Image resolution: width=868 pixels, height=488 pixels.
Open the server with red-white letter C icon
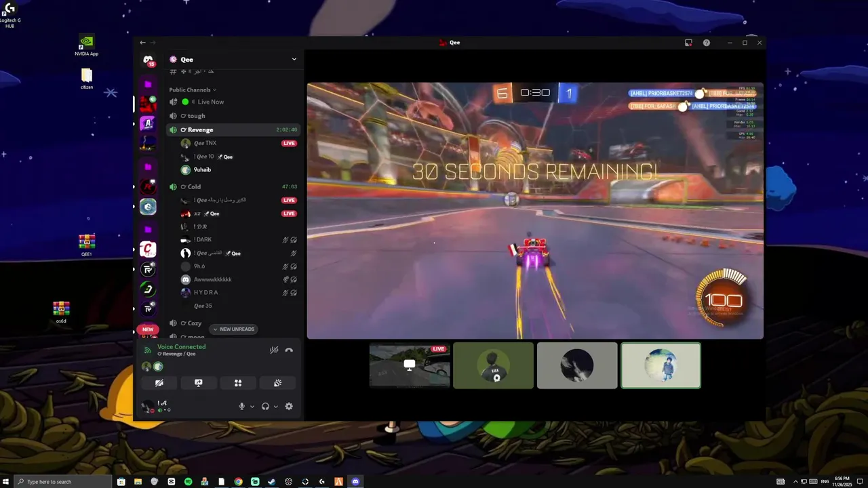pyautogui.click(x=148, y=249)
